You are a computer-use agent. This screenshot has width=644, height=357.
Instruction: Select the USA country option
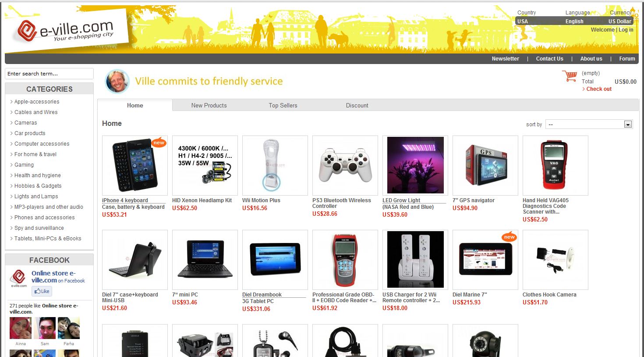[523, 21]
